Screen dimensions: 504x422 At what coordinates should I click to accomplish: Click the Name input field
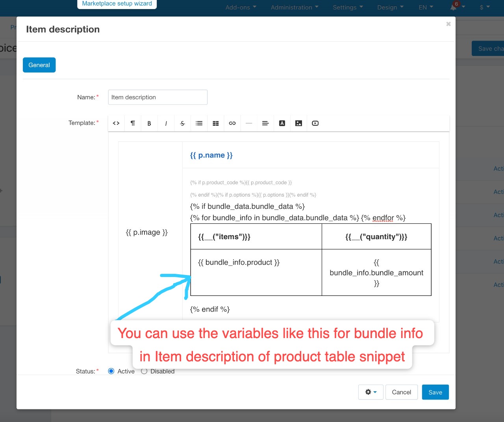[158, 97]
